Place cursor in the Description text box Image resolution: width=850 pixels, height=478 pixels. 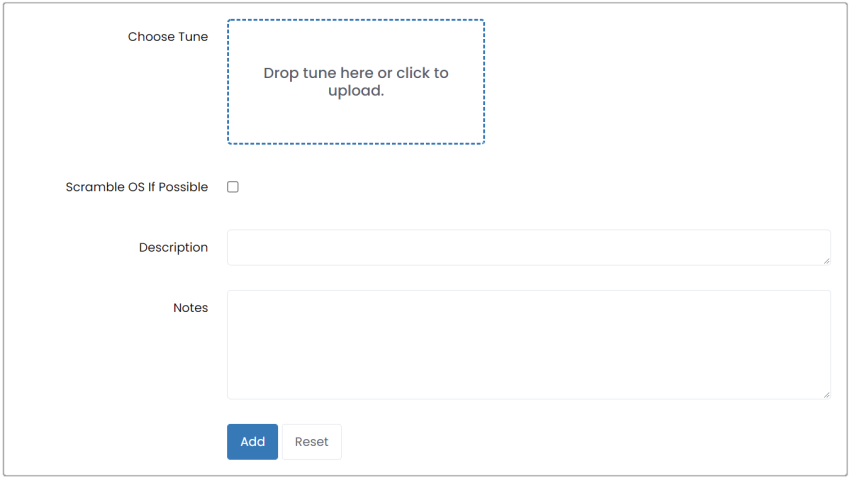click(x=528, y=248)
